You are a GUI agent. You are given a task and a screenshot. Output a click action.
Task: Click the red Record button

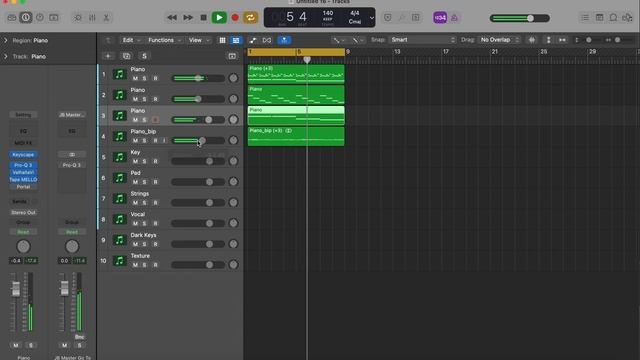pos(235,18)
